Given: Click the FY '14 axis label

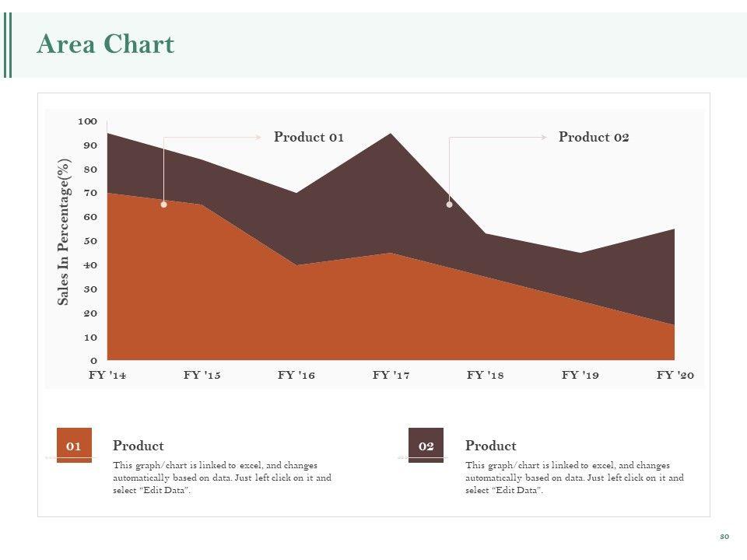Looking at the screenshot, I should click(x=107, y=375).
